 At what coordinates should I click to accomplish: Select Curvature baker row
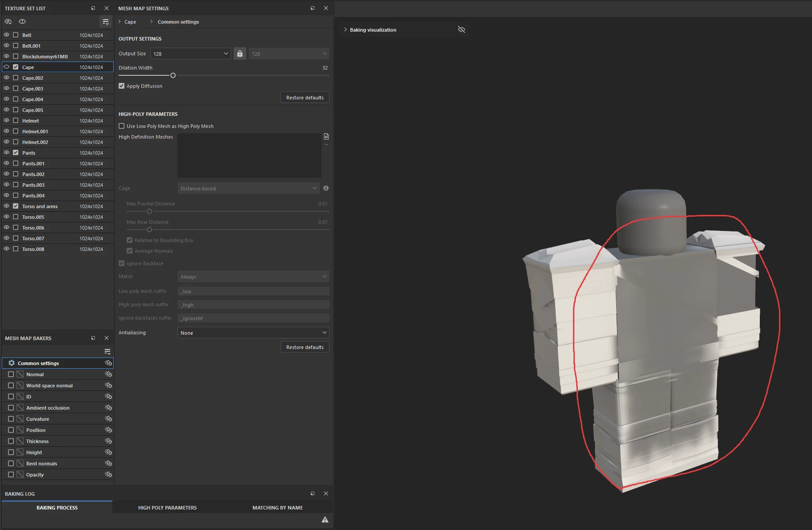click(x=58, y=419)
